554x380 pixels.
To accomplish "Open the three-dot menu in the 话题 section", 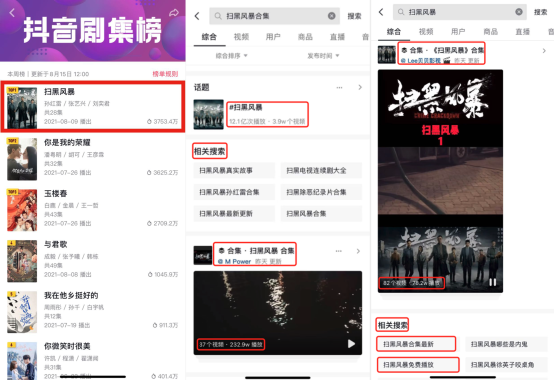I will pos(339,87).
